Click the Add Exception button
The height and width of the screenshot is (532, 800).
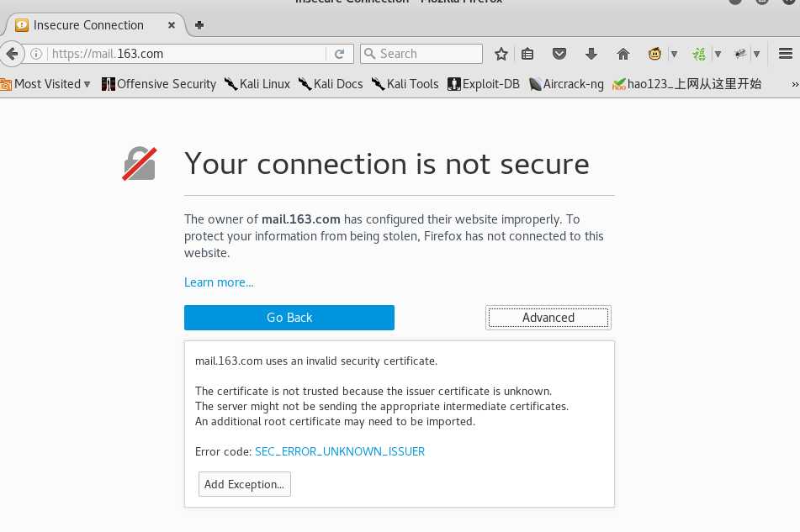click(245, 484)
